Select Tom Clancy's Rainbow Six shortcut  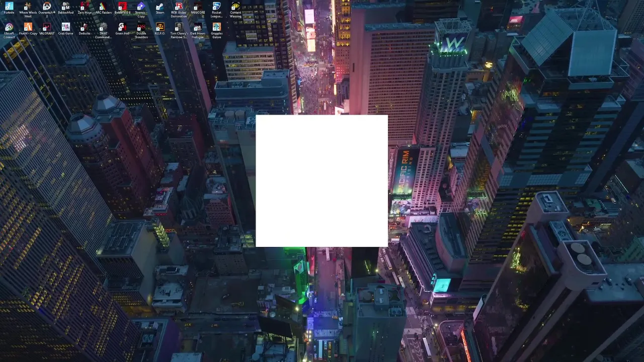(x=179, y=30)
